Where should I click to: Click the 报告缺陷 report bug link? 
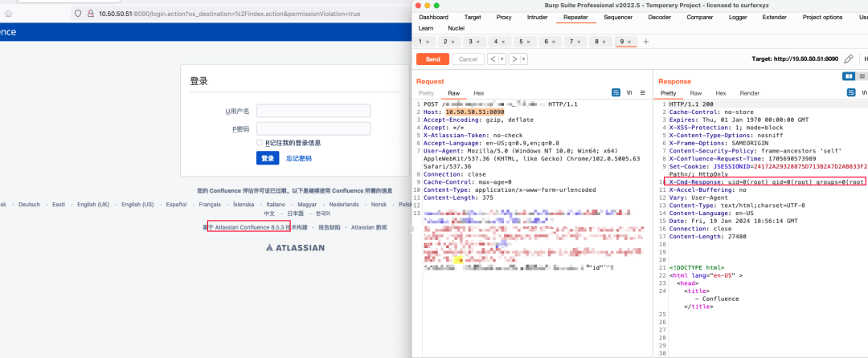click(x=330, y=227)
